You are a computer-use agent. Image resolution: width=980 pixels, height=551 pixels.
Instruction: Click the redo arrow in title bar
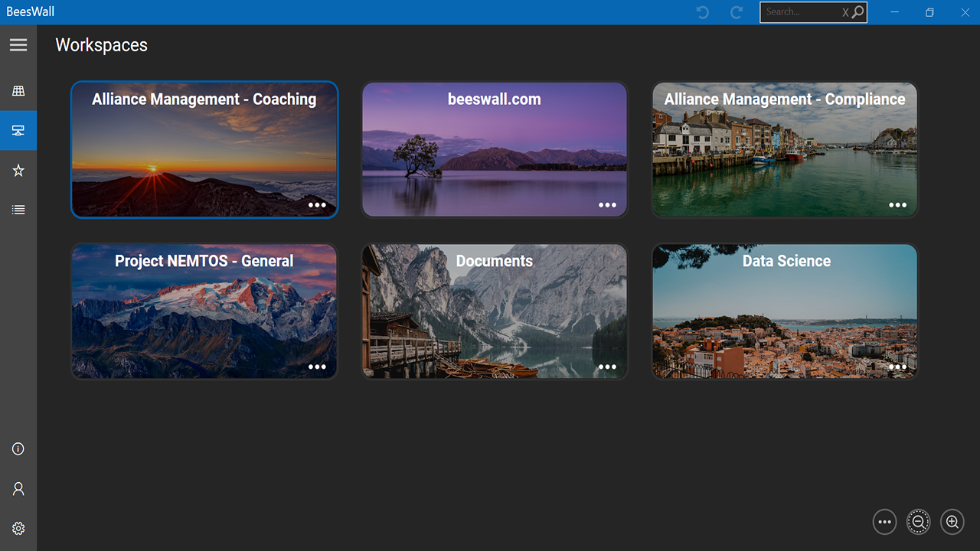coord(737,12)
